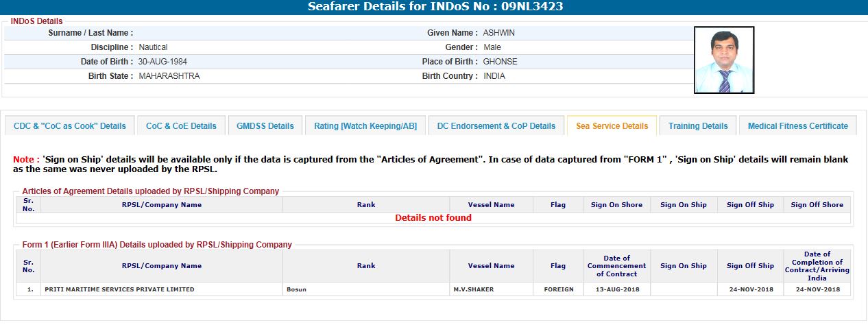The width and height of the screenshot is (868, 325).
Task: Click the Given Name value ASHWIN
Action: click(x=498, y=33)
